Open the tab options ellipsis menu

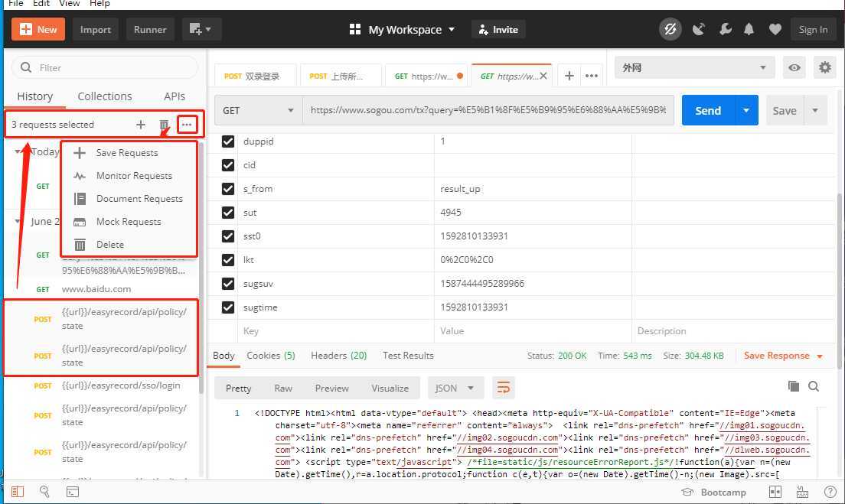(x=591, y=76)
